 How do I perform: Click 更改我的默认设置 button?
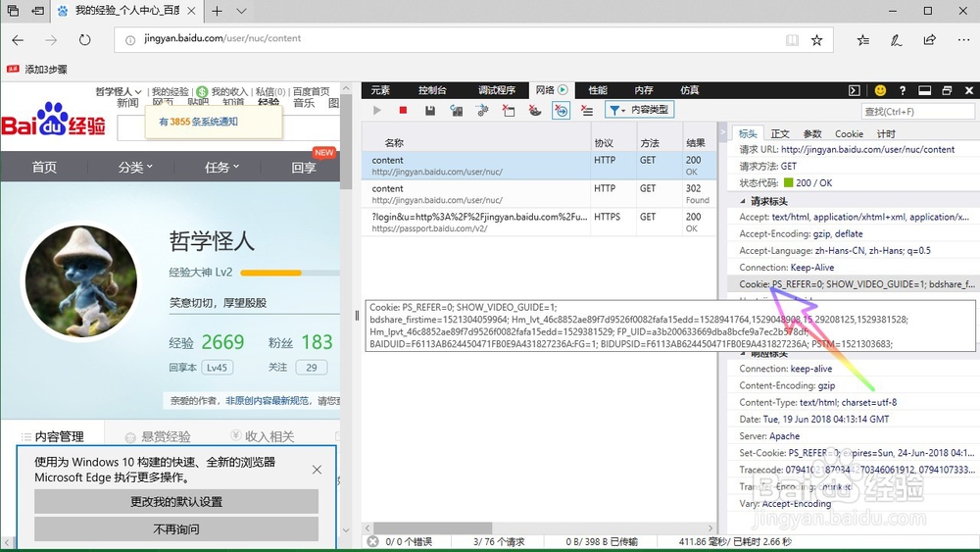click(x=176, y=501)
